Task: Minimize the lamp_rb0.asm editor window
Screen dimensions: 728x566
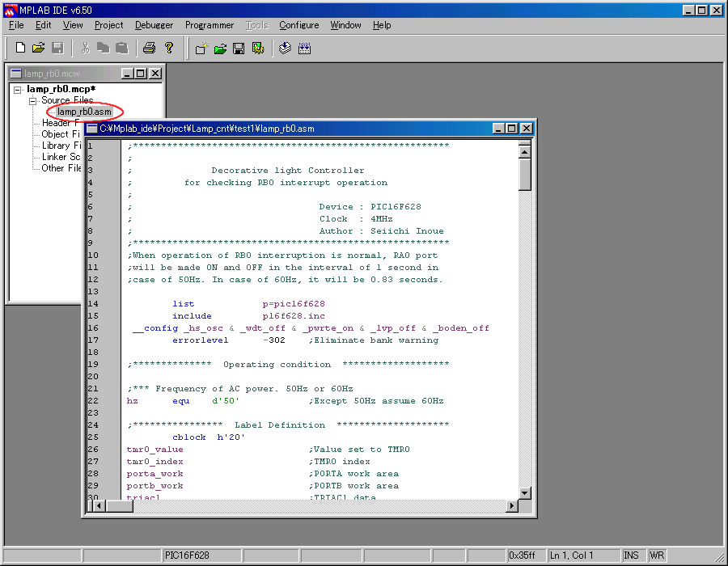Action: 498,129
